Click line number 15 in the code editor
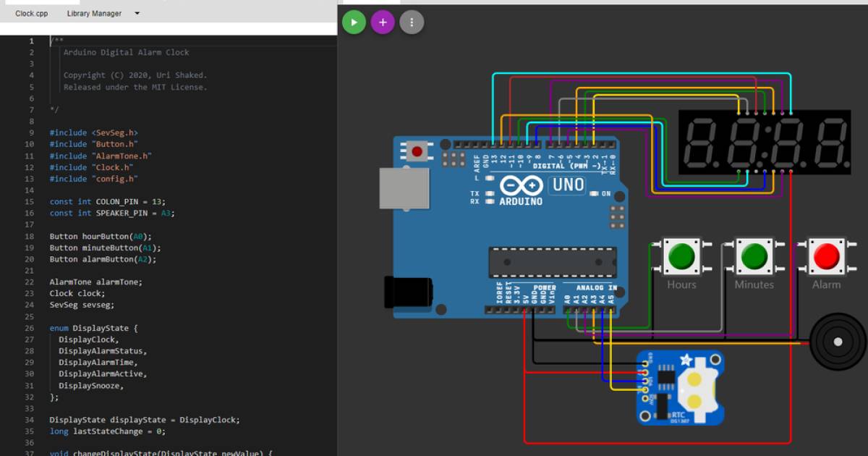Image resolution: width=868 pixels, height=456 pixels. click(x=30, y=201)
